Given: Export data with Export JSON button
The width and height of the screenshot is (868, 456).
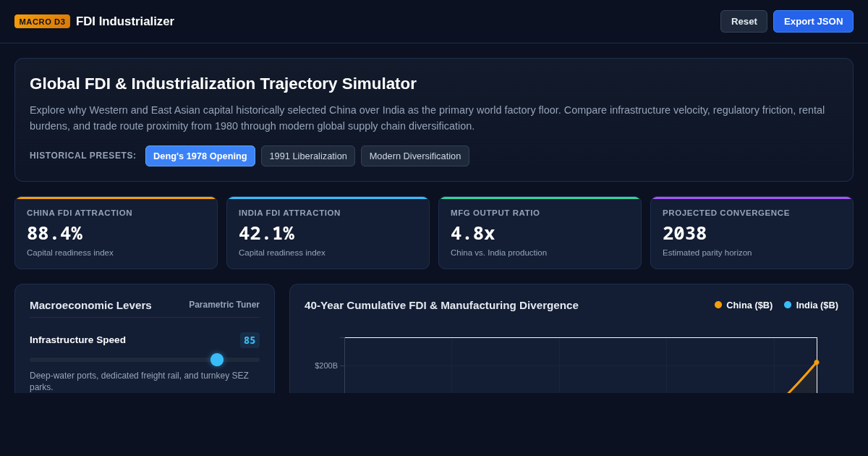Looking at the screenshot, I should (x=813, y=22).
